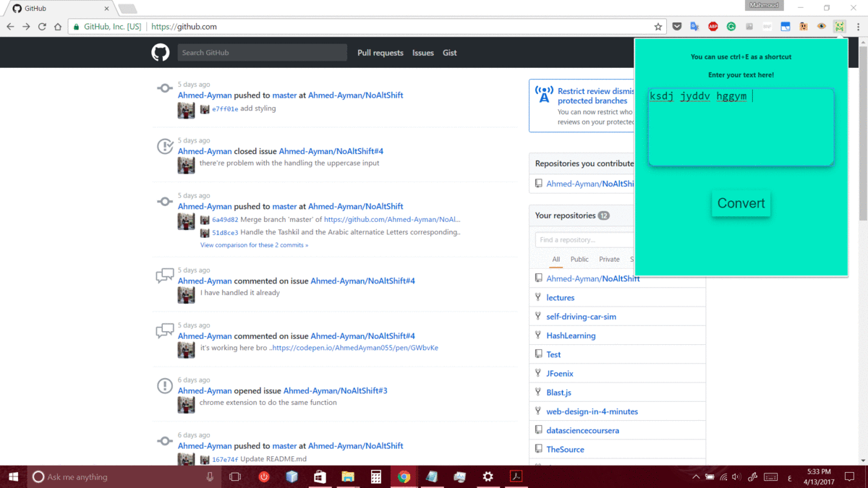Bookmark this page with the star icon
The image size is (868, 488).
pos(658,27)
